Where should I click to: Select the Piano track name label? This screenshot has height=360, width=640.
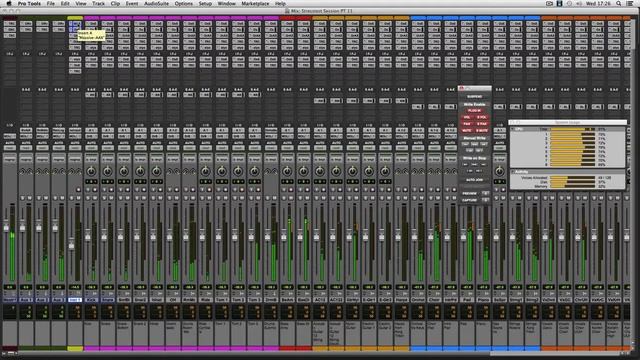pyautogui.click(x=483, y=300)
